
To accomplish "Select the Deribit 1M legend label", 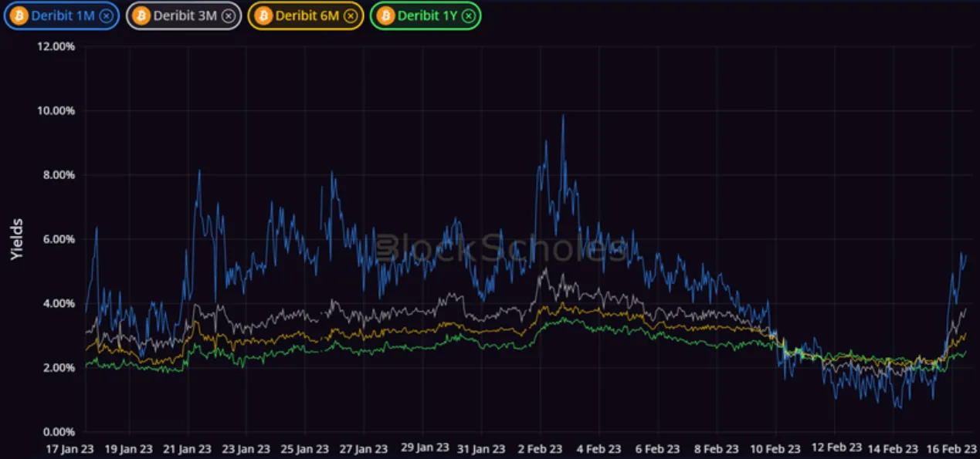I will [63, 15].
